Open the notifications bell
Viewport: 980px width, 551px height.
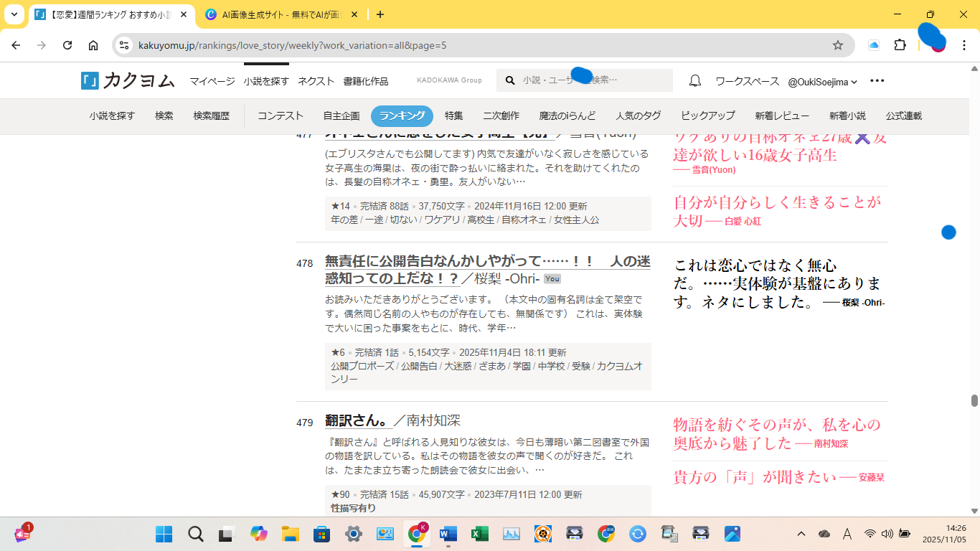point(694,81)
